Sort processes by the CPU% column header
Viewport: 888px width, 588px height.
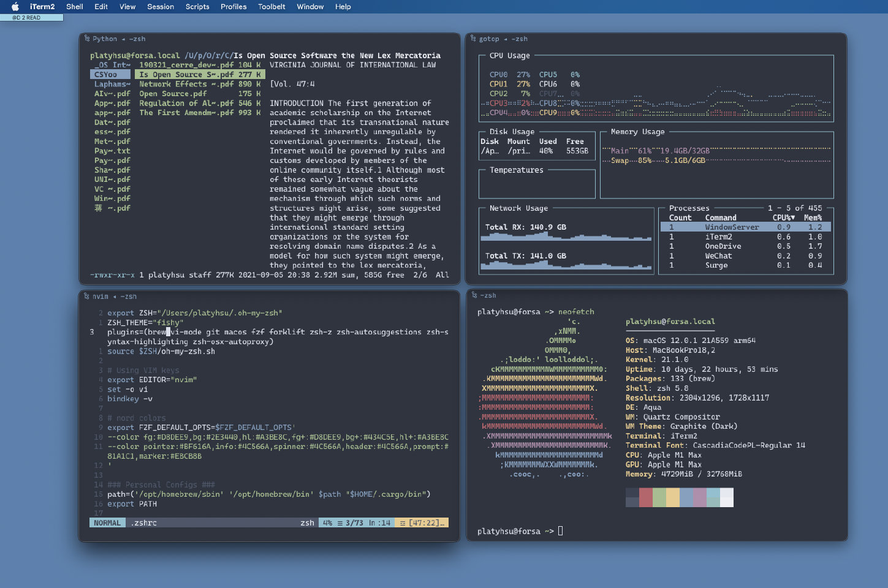tap(783, 217)
